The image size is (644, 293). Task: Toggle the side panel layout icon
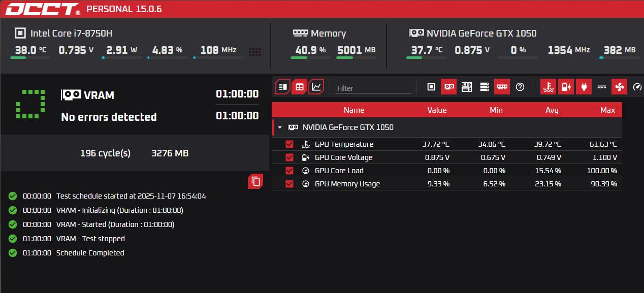click(283, 87)
